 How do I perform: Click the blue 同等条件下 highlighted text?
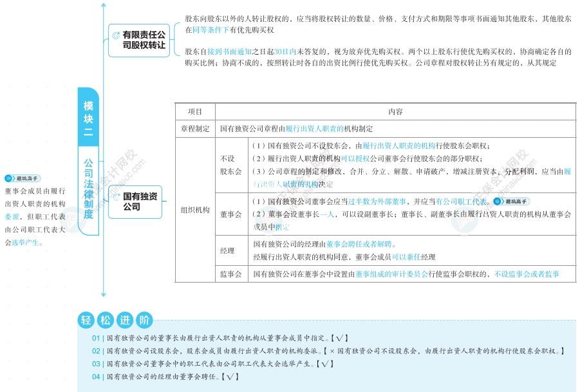click(x=211, y=30)
